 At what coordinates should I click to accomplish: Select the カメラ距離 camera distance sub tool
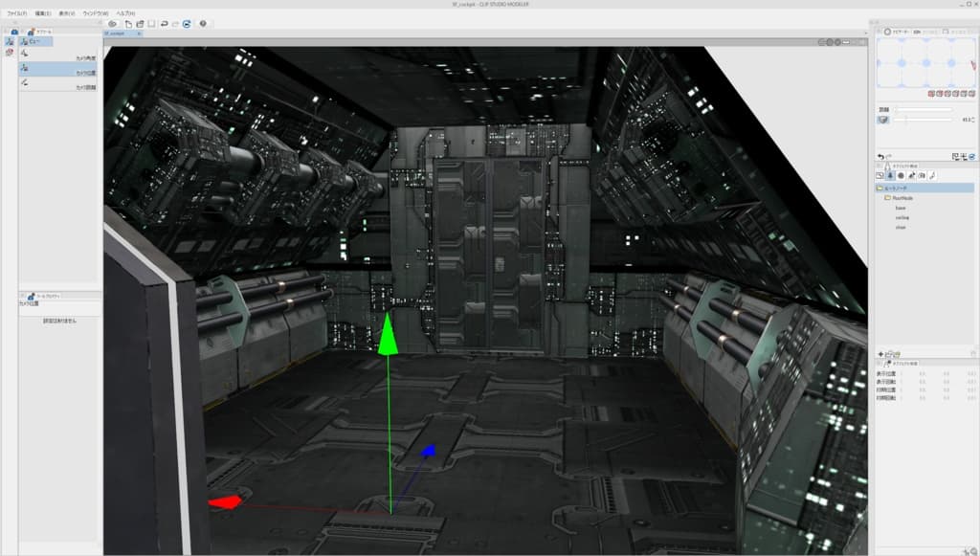pyautogui.click(x=57, y=84)
